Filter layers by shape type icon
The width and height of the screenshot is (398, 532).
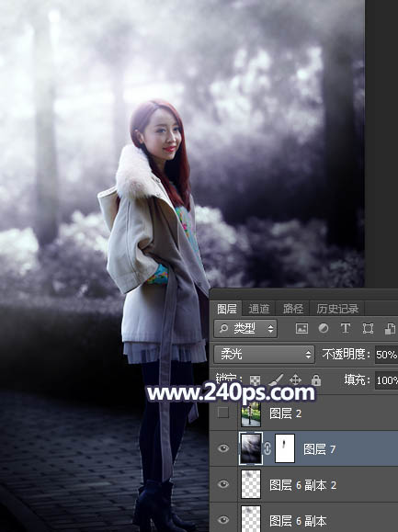click(x=368, y=328)
